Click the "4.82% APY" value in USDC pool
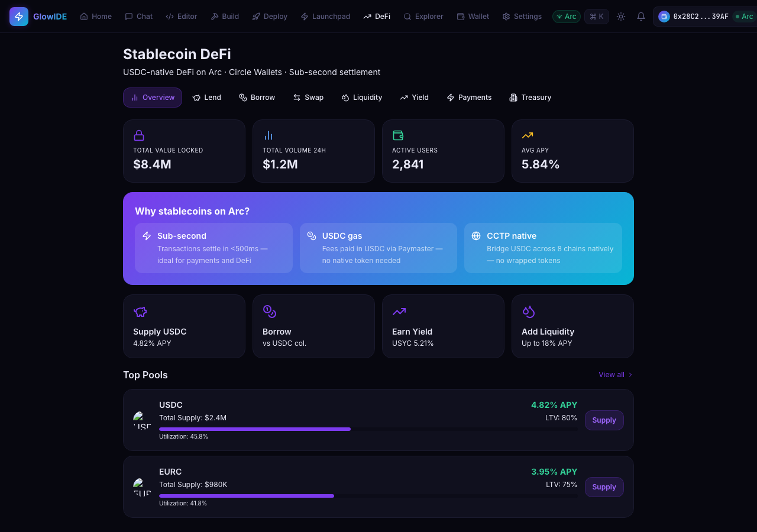Screen dimensions: 757x532 (554, 405)
